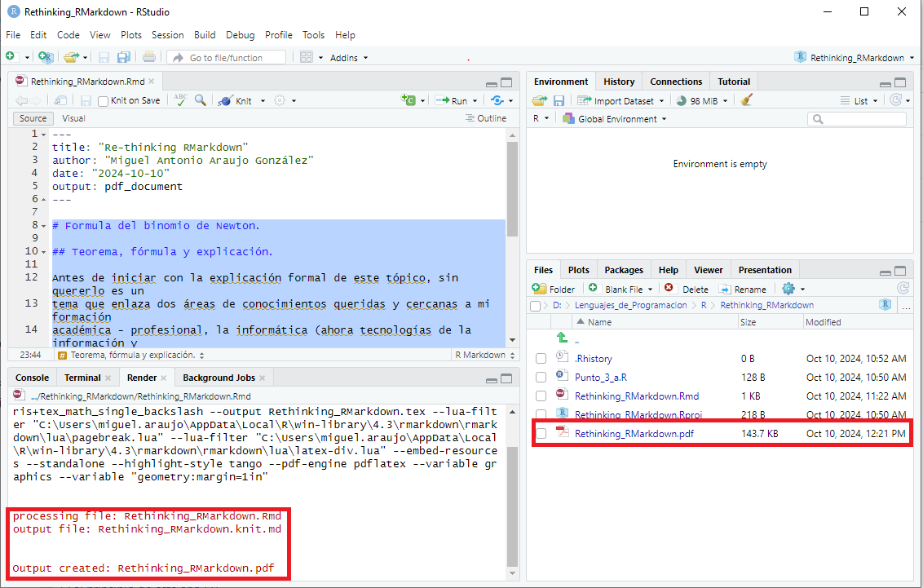Switch to the Connections tab

pos(676,82)
